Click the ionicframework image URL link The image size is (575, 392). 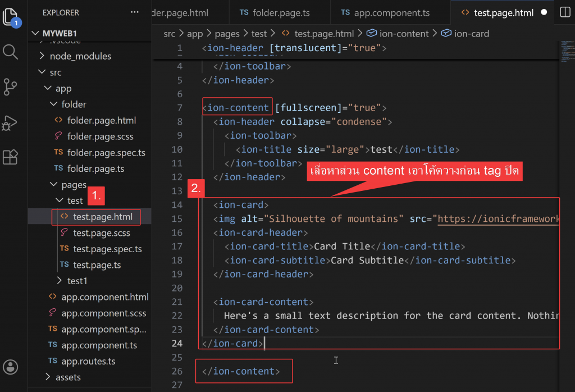coord(498,219)
